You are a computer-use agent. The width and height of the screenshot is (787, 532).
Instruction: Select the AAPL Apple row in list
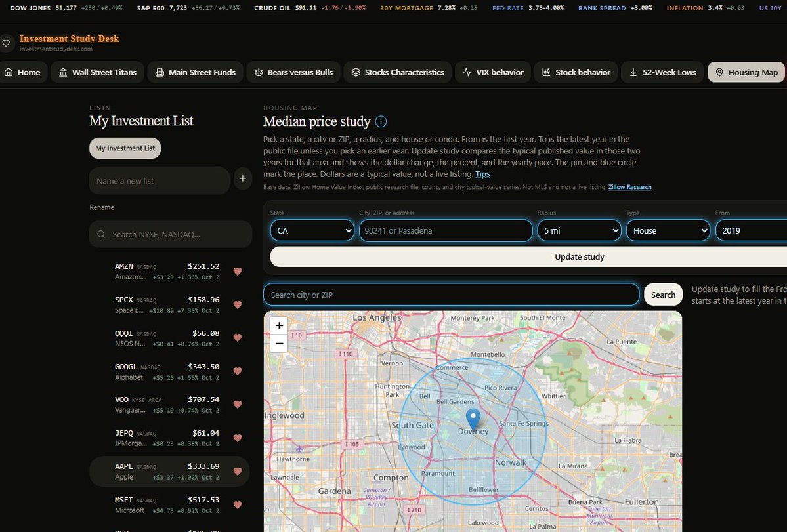[169, 472]
